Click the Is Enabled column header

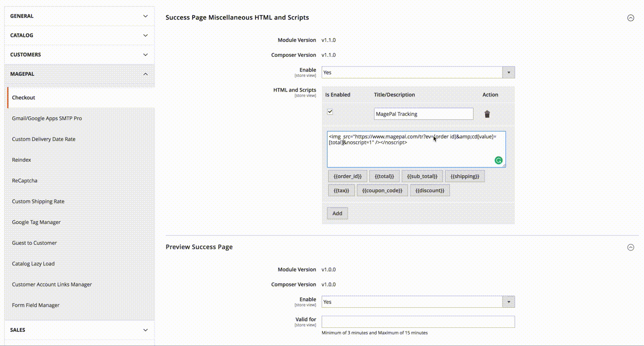tap(338, 95)
